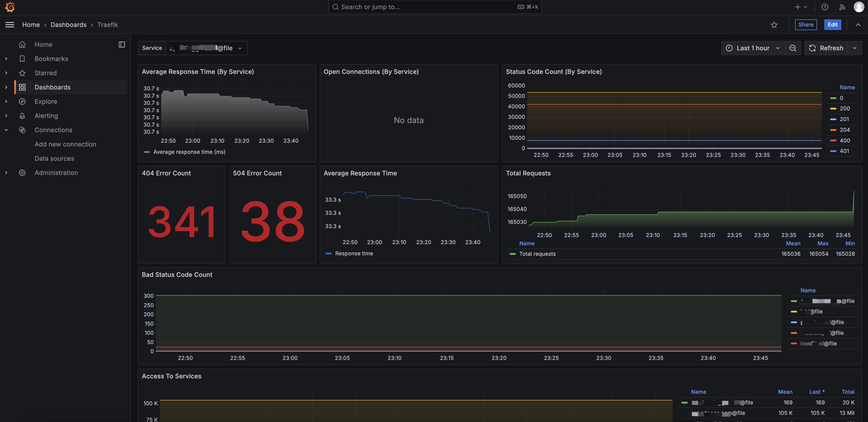Screen dimensions: 868x422
Task: Star the Traefik dashboard
Action: coord(774,25)
